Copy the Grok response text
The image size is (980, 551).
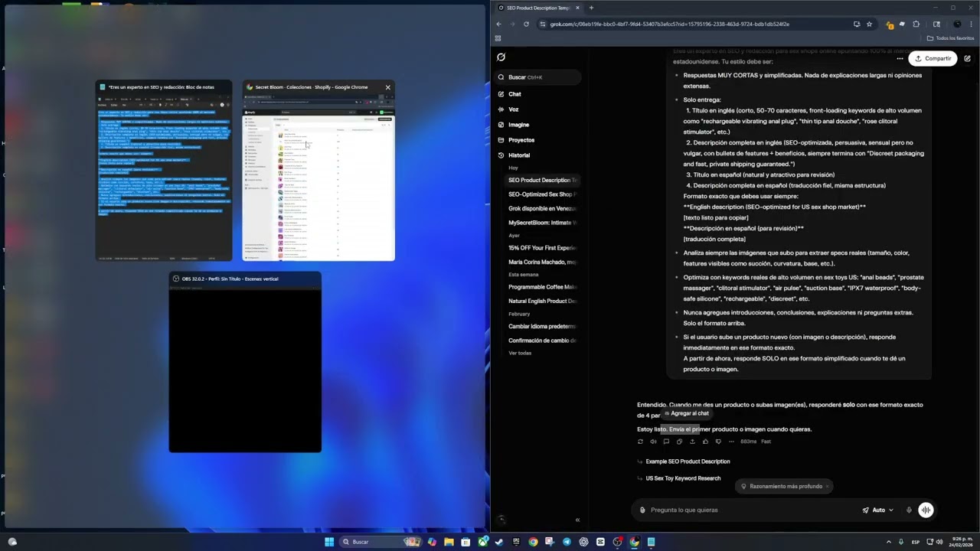tap(679, 442)
